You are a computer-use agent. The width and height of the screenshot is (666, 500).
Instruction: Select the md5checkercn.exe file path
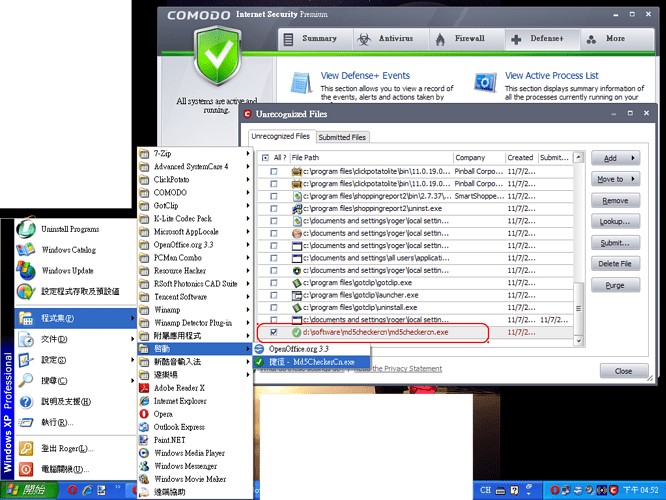click(x=375, y=332)
